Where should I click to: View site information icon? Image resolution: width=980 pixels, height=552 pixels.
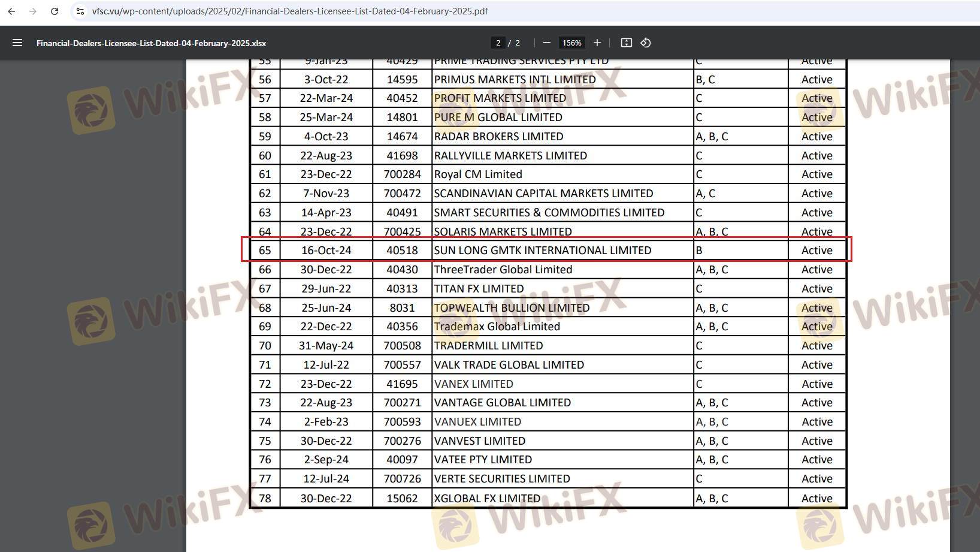80,11
